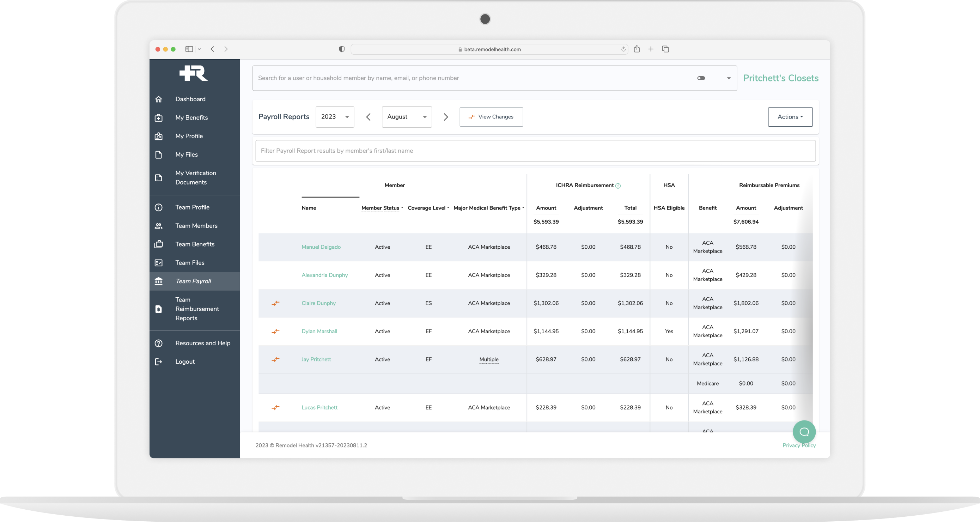The height and width of the screenshot is (522, 980).
Task: Click the View Changes button
Action: pyautogui.click(x=491, y=117)
